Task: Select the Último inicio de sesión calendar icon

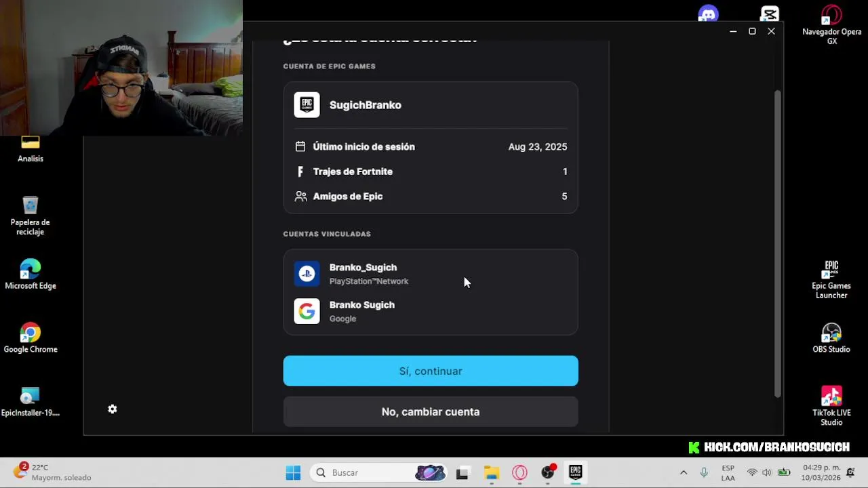Action: [x=300, y=146]
